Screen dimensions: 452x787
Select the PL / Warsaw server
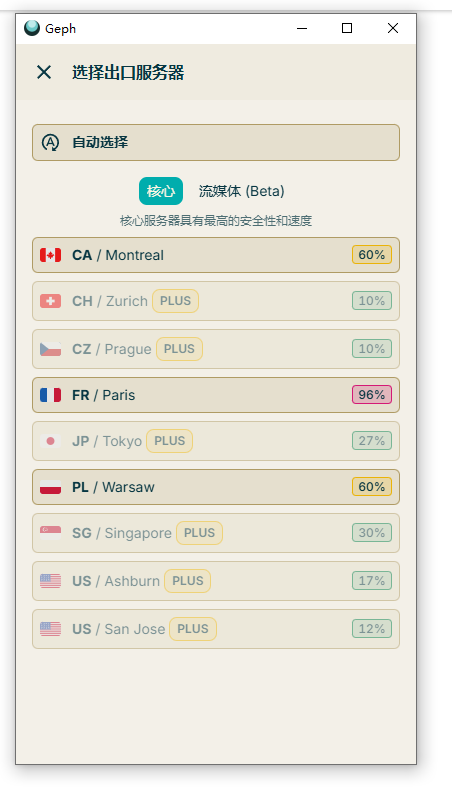tap(216, 487)
